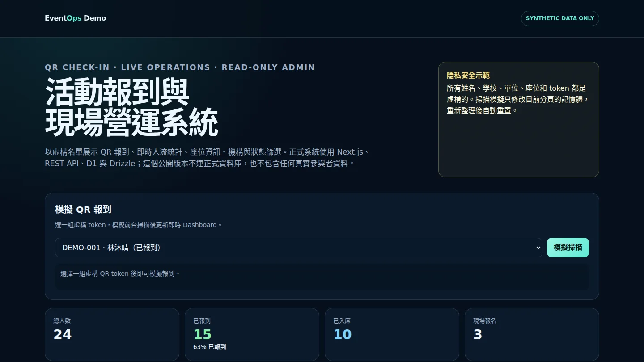The width and height of the screenshot is (644, 362).
Task: Click the SYNTHETIC DATA ONLY badge
Action: [x=560, y=18]
